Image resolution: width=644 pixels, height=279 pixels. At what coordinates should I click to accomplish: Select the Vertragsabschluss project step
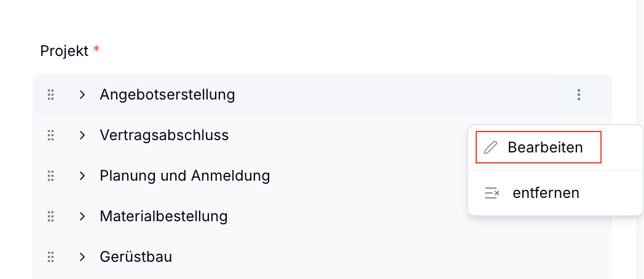164,135
